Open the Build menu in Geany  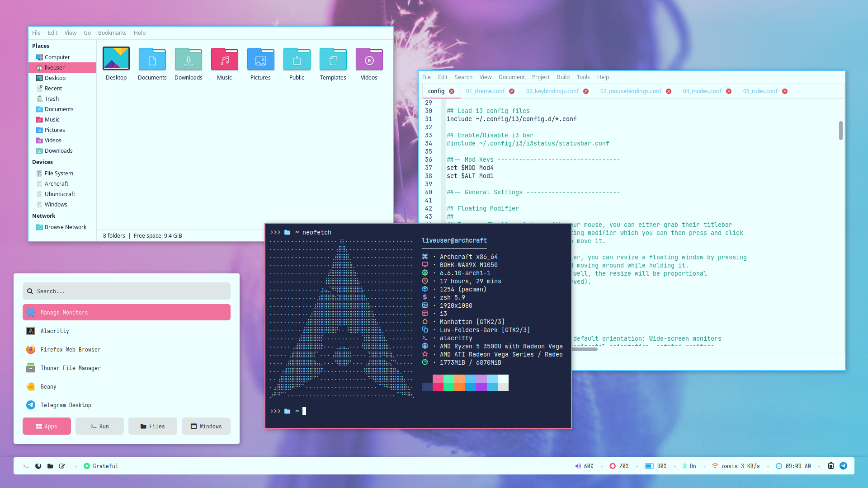click(x=563, y=77)
